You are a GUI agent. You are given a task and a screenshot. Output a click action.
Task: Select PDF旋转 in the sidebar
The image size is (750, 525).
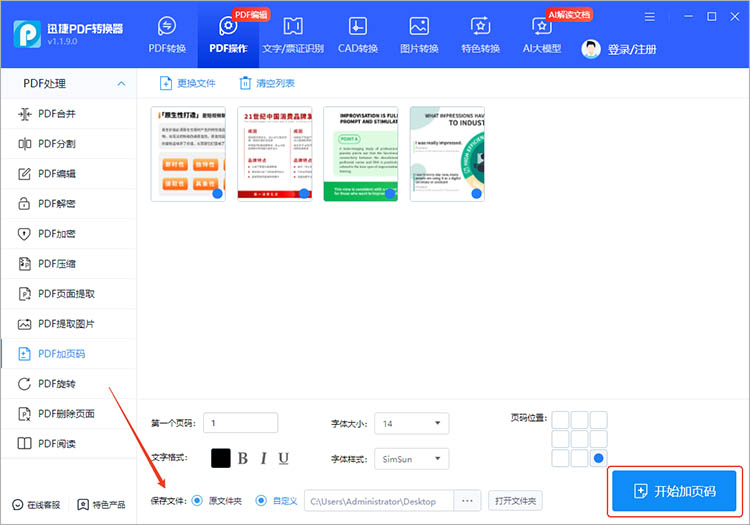(x=68, y=383)
